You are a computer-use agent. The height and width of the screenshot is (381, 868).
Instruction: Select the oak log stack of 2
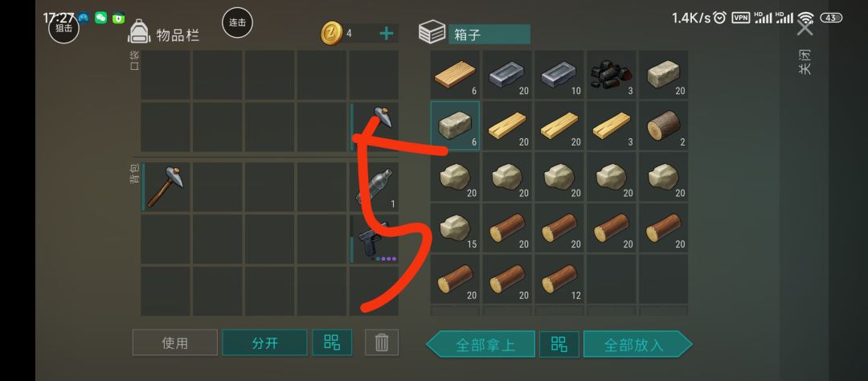click(x=663, y=125)
